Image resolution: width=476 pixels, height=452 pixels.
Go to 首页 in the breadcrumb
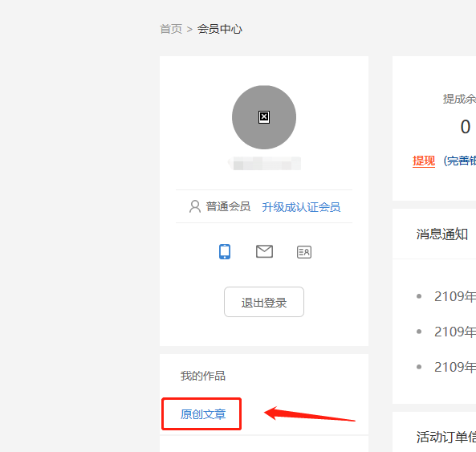[171, 29]
